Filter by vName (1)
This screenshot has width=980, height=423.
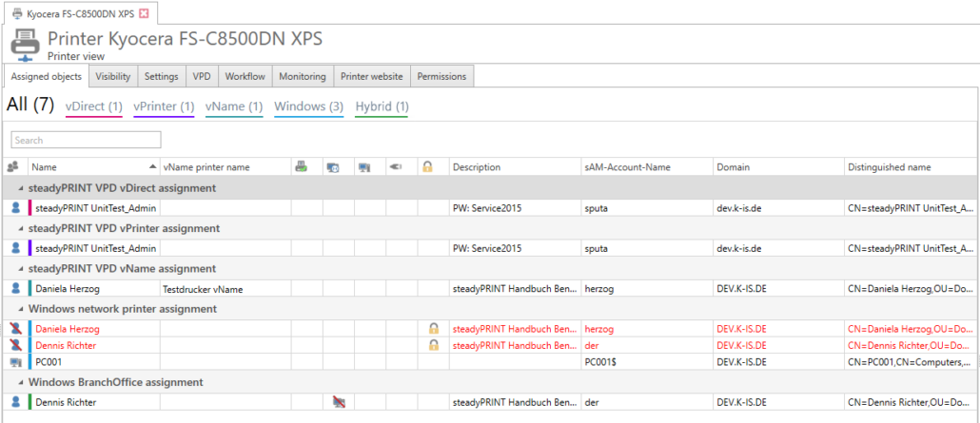234,106
